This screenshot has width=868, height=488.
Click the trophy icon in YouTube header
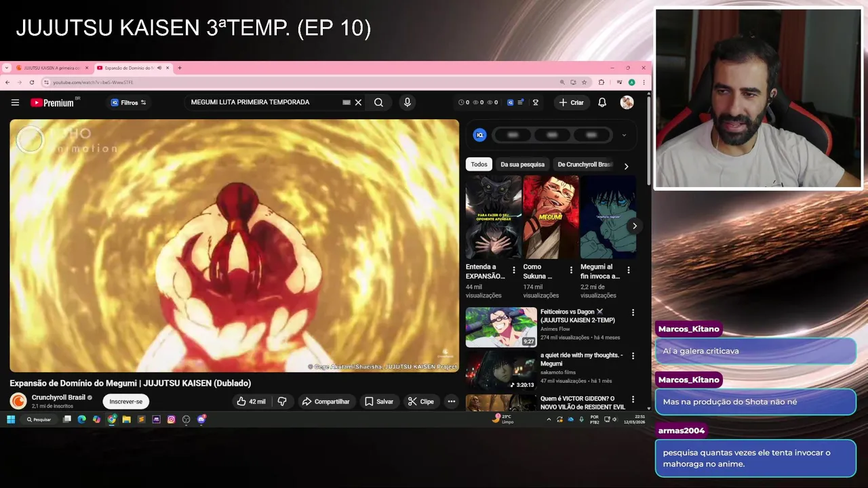[535, 102]
